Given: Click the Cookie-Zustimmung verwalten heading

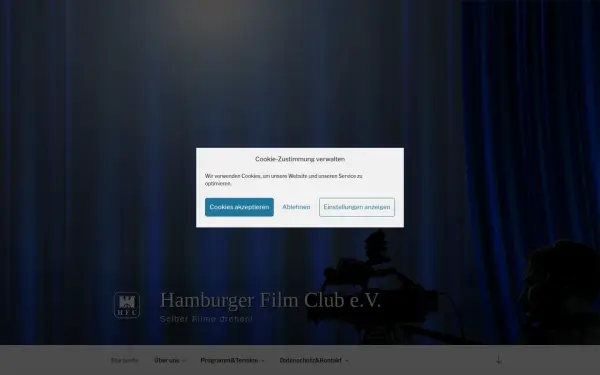Looking at the screenshot, I should [x=300, y=159].
